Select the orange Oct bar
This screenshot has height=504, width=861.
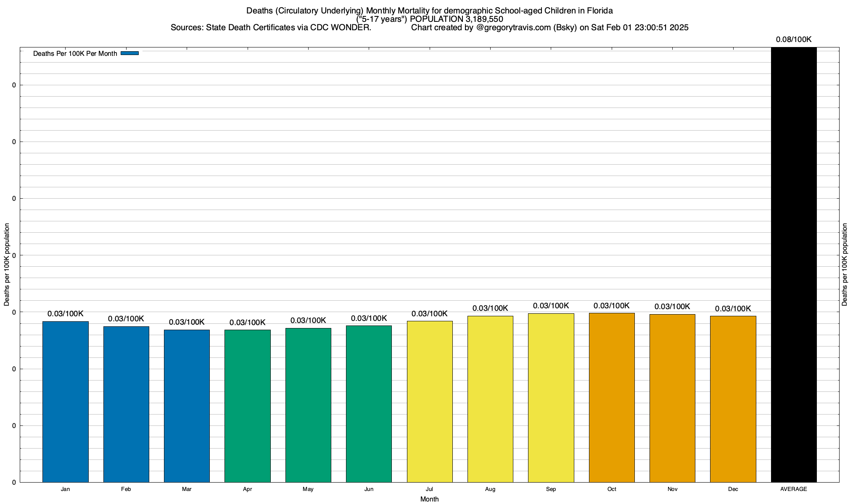(x=612, y=397)
